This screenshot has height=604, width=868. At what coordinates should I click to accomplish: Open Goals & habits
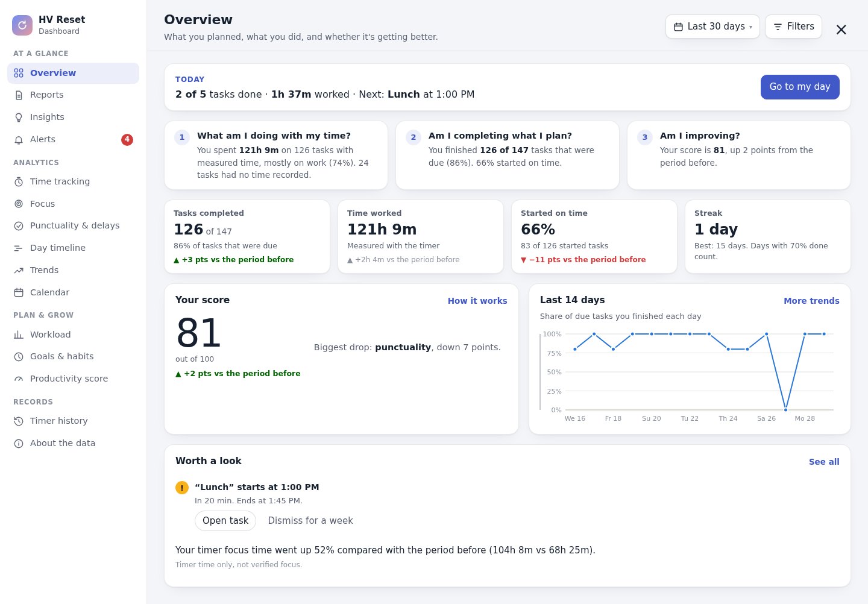click(73, 357)
